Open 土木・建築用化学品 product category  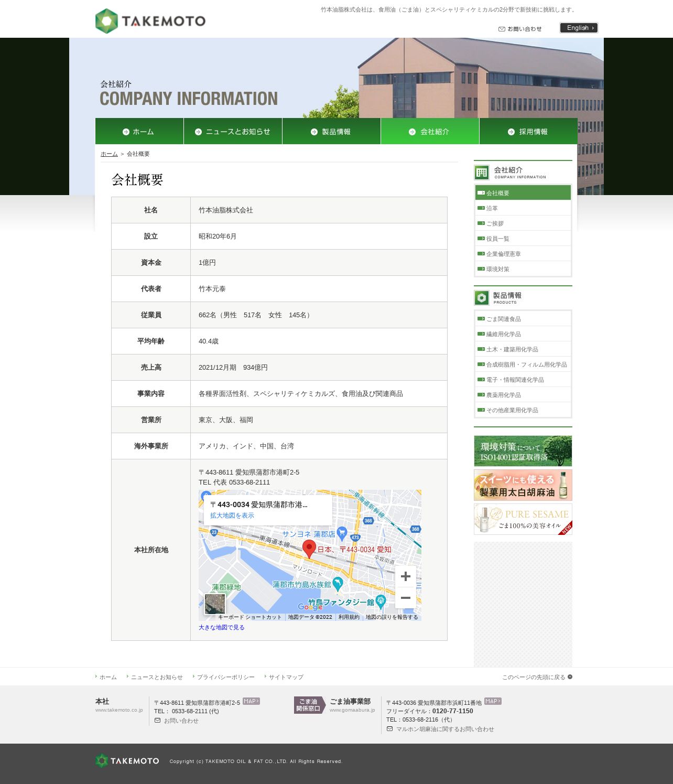pos(523,349)
